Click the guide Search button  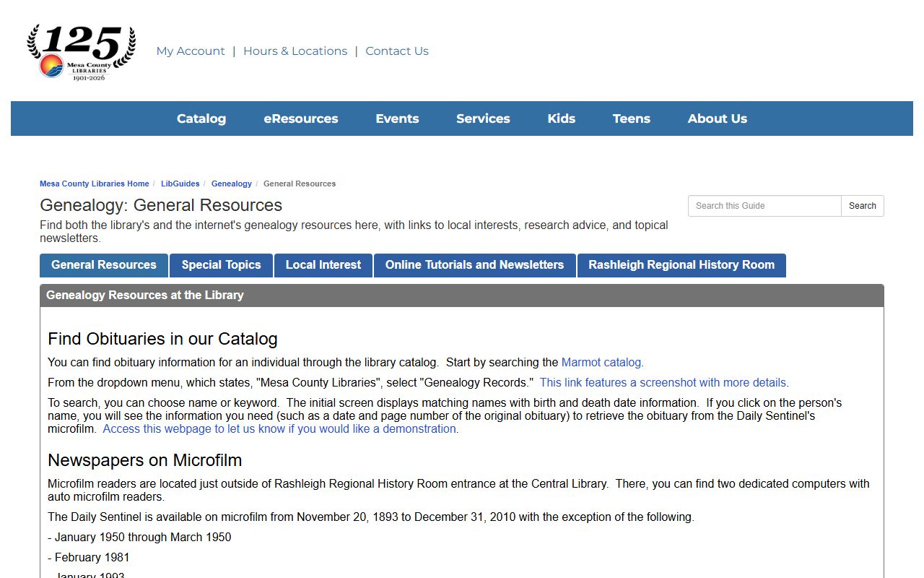pyautogui.click(x=863, y=206)
